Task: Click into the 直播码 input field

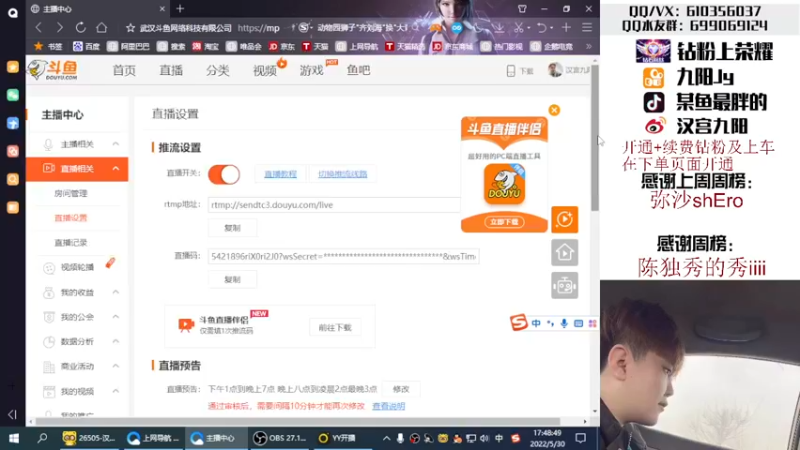Action: pos(343,256)
